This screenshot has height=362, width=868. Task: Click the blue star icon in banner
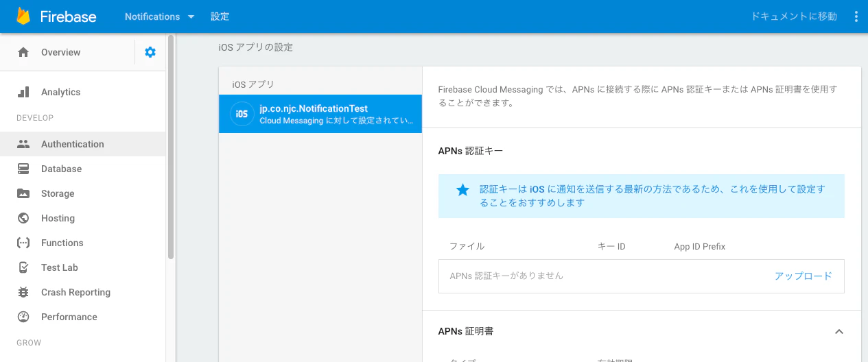point(463,190)
